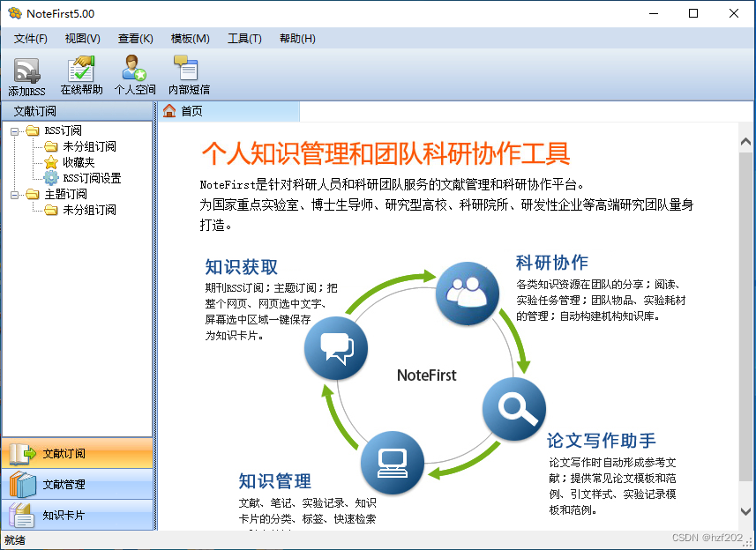This screenshot has height=550, width=756.
Task: Collapse the RSS订阅 tree node
Action: point(15,131)
